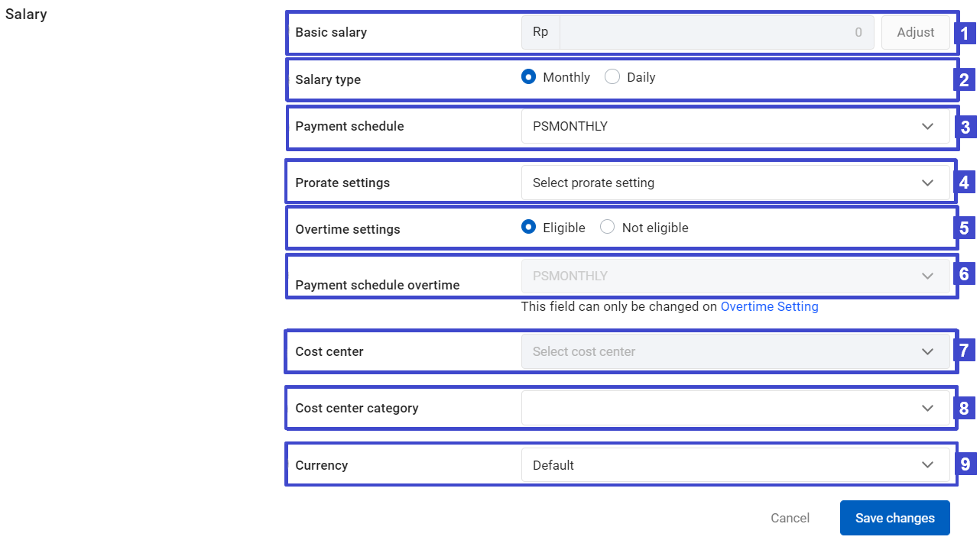Expand the Cost center category dropdown
Image resolution: width=980 pixels, height=540 pixels.
(735, 408)
